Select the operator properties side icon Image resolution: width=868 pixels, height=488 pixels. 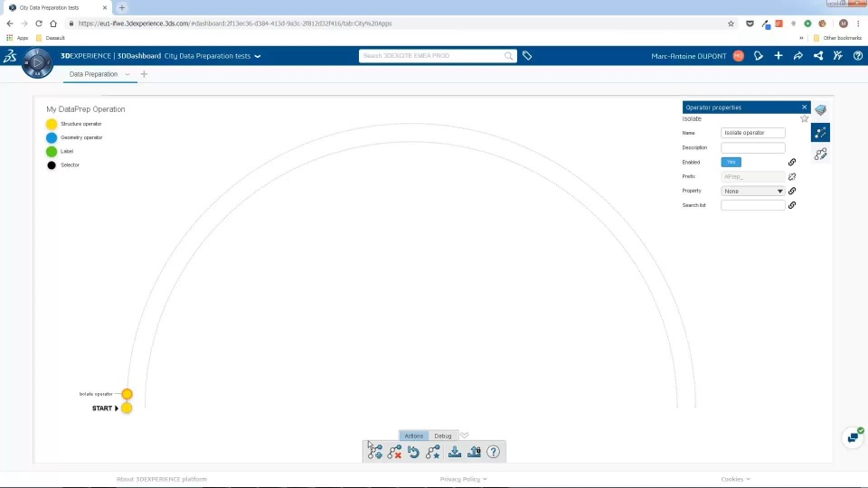[x=820, y=132]
